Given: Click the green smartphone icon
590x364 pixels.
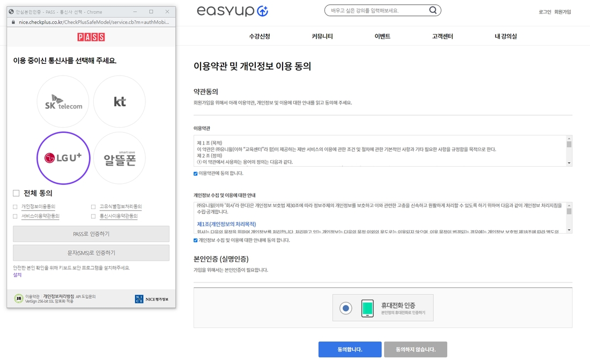Looking at the screenshot, I should pyautogui.click(x=367, y=308).
